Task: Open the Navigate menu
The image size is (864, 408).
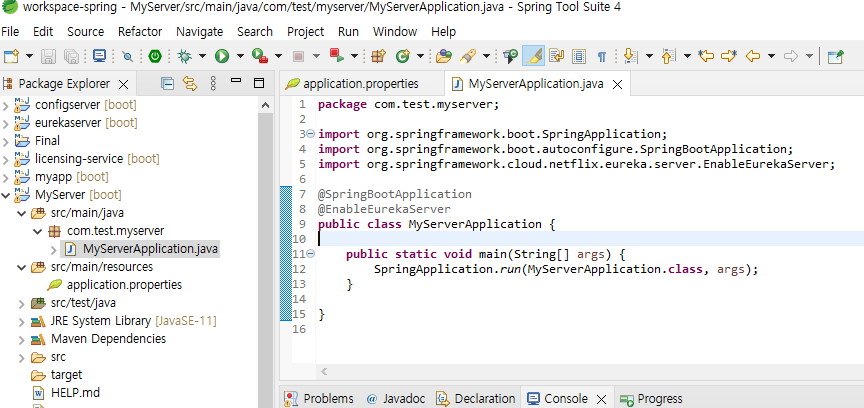Action: [199, 31]
